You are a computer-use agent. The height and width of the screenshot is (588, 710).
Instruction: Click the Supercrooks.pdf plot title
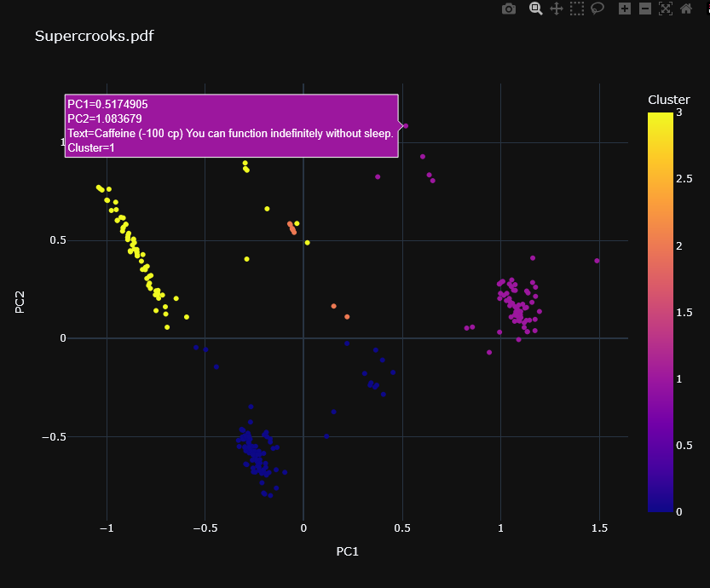tap(94, 36)
